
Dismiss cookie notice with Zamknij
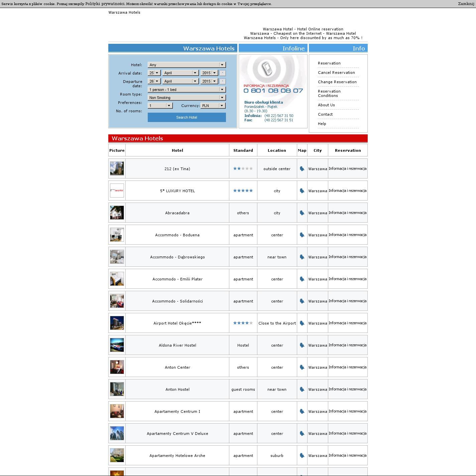click(466, 4)
